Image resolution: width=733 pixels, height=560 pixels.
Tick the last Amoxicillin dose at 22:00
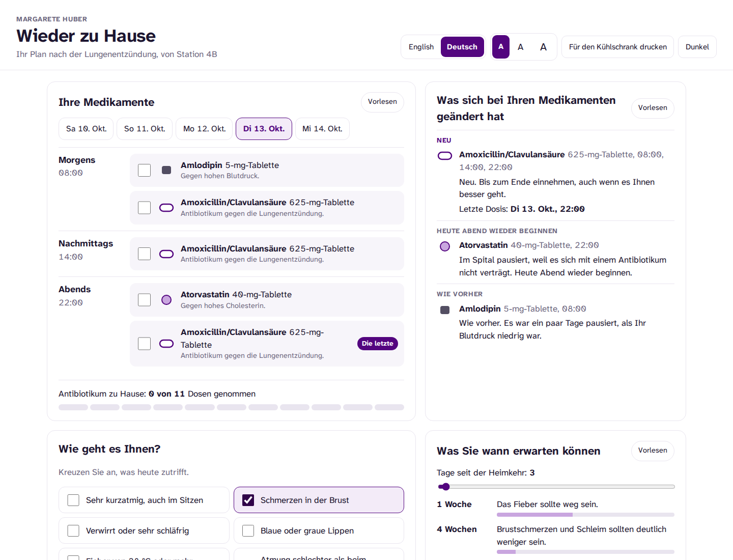click(145, 344)
